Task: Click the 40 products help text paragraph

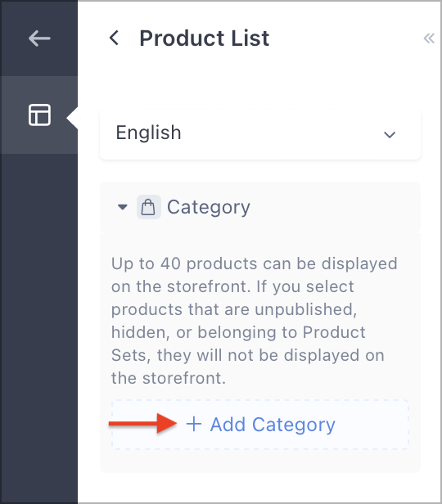Action: coord(254,321)
